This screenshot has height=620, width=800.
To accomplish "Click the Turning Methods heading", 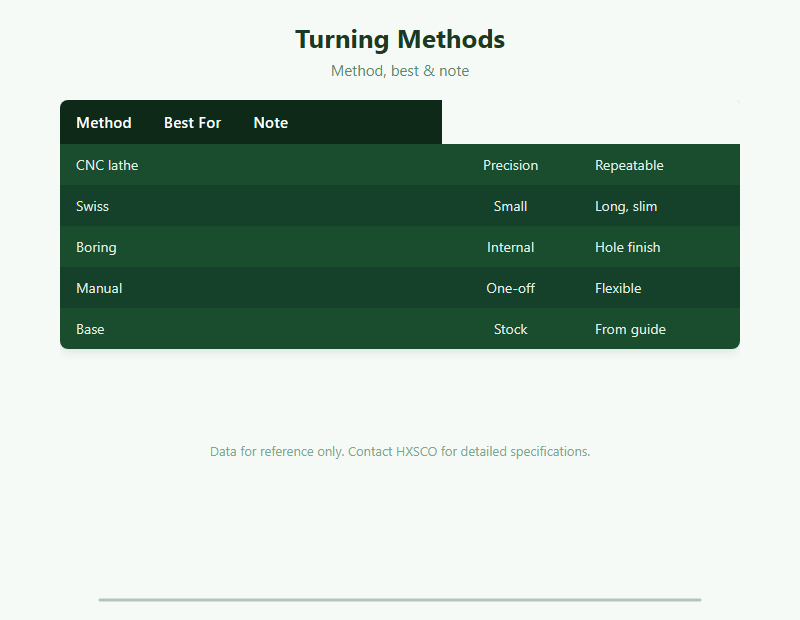I will click(x=400, y=39).
